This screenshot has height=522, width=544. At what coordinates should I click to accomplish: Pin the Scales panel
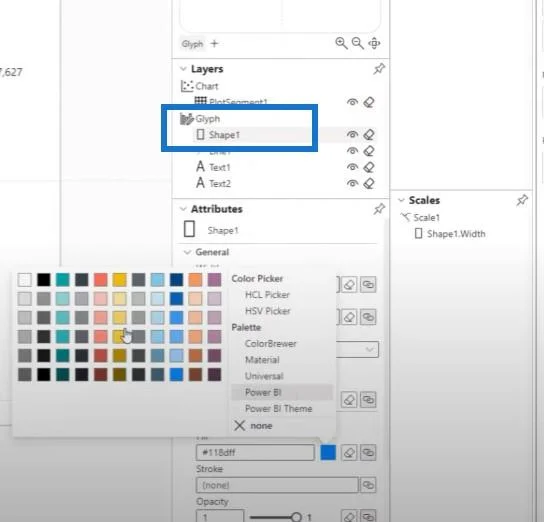[522, 200]
